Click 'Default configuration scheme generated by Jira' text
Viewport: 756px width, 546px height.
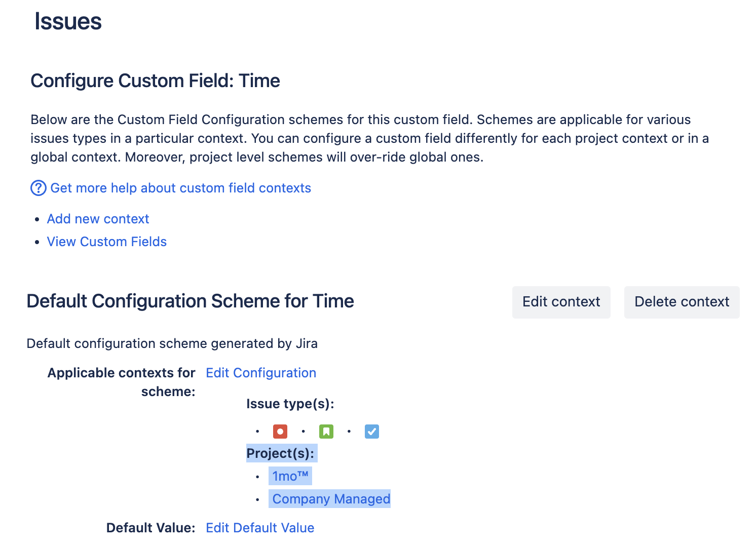coord(172,343)
